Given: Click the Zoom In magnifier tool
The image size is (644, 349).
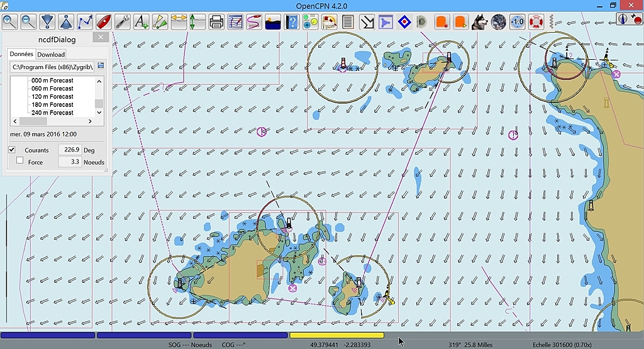Looking at the screenshot, I should pos(10,21).
